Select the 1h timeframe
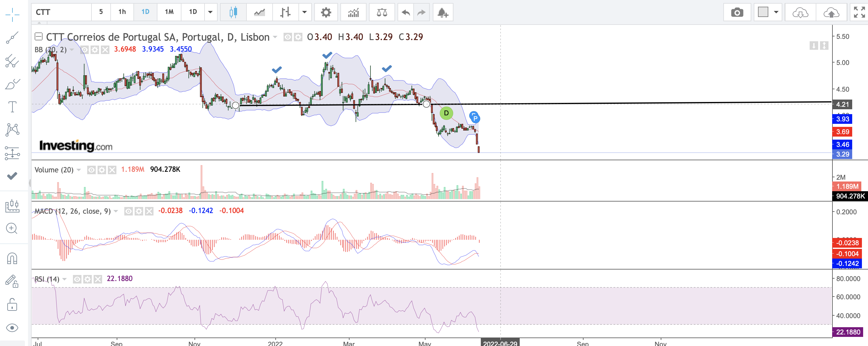Image resolution: width=868 pixels, height=346 pixels. 122,12
